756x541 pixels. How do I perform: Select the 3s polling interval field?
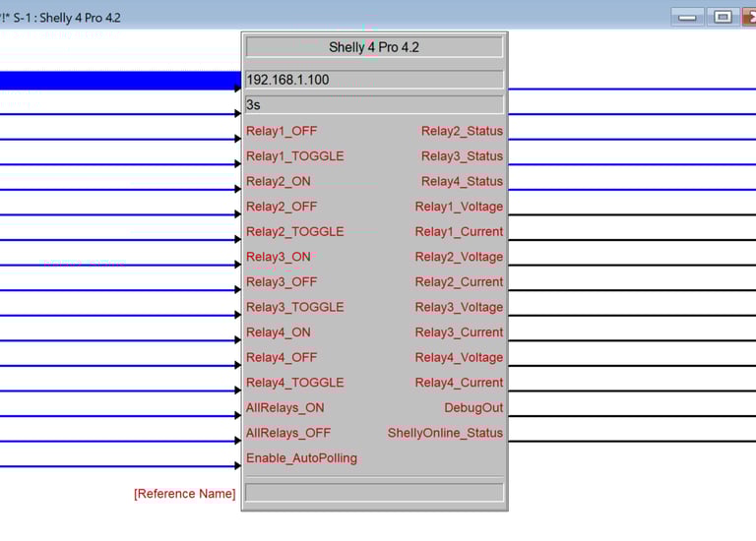374,104
